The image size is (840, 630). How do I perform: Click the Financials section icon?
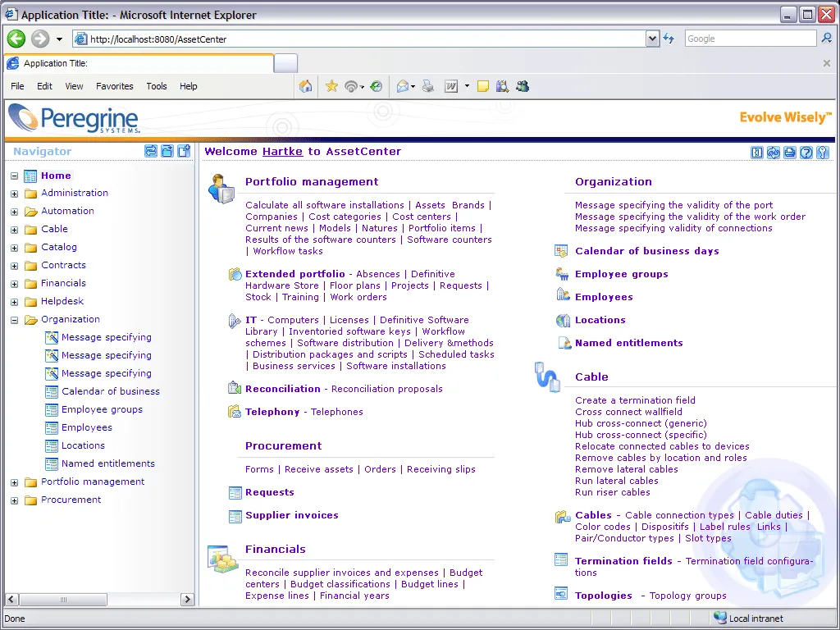pos(223,559)
